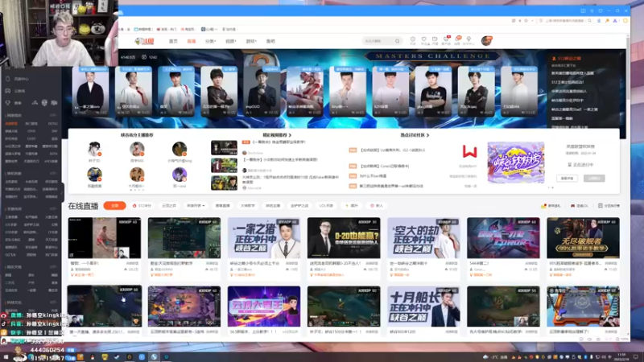
Task: Open the messages icon with orange badge
Action: pos(457,39)
